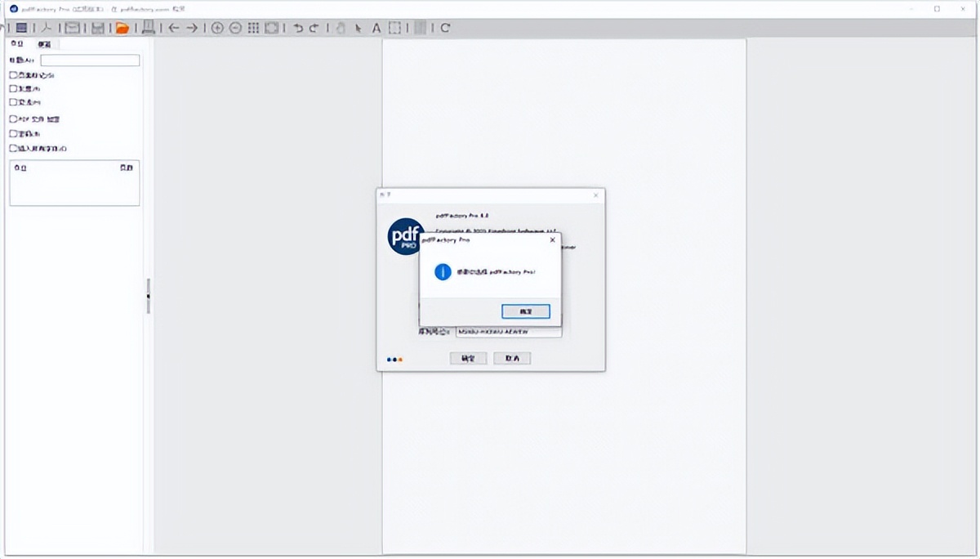Redo with the curved forward arrow
This screenshot has height=559, width=980.
point(314,28)
